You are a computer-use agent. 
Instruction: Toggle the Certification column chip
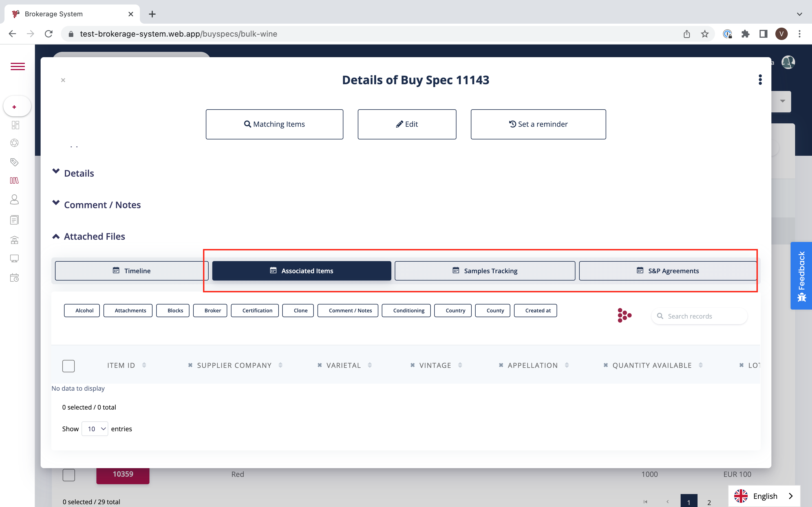click(x=255, y=310)
